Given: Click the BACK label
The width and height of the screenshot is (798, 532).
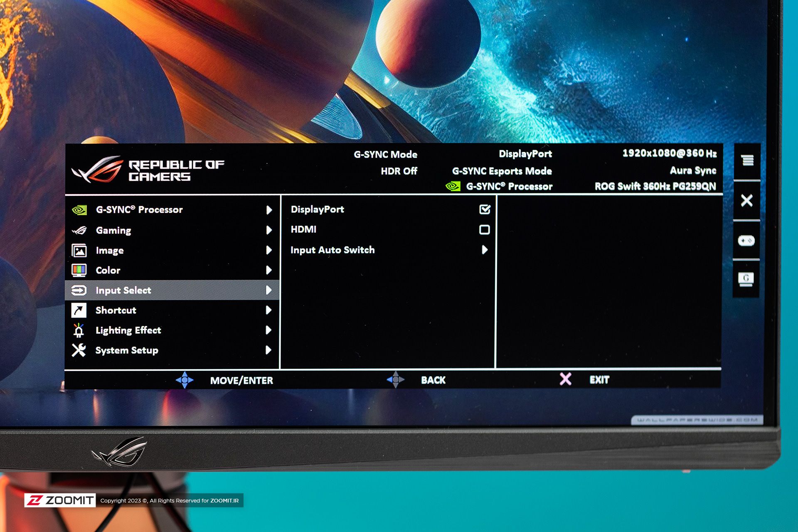Looking at the screenshot, I should [x=433, y=380].
